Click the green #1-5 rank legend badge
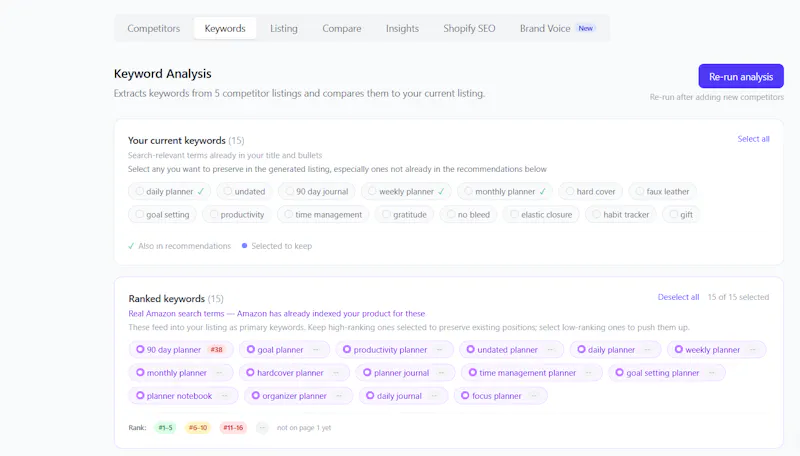Viewport: 800px width, 456px height. [165, 427]
